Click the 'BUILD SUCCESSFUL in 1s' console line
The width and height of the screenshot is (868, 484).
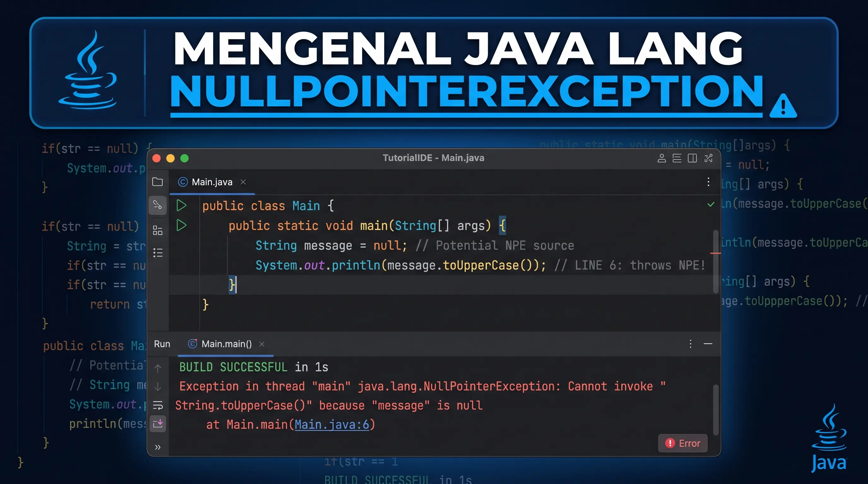click(254, 367)
